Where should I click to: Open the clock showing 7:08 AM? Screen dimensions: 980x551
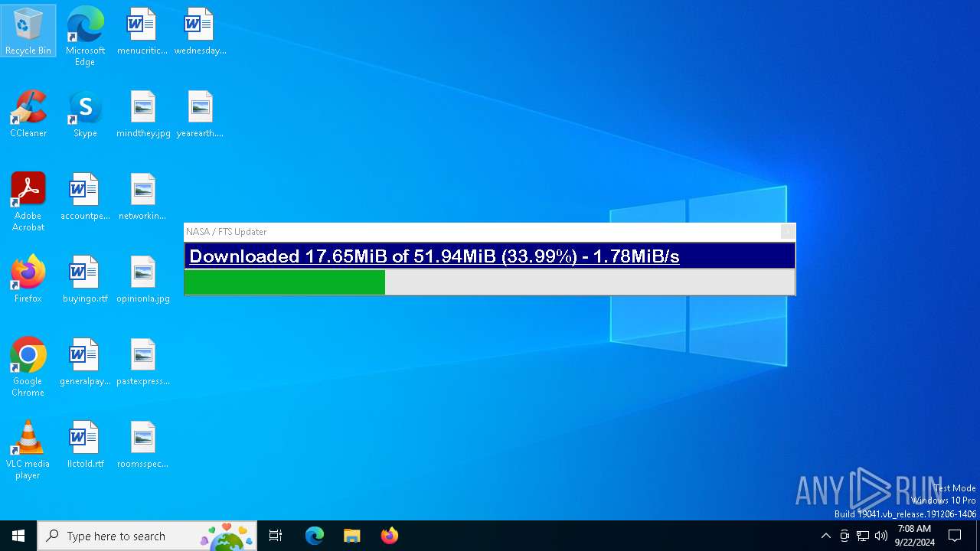tap(914, 536)
